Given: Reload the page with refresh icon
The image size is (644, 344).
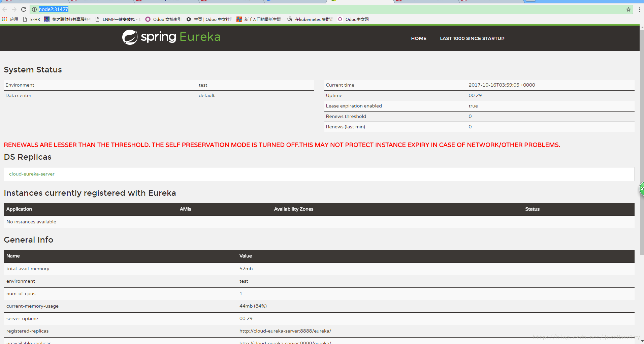Looking at the screenshot, I should 24,9.
